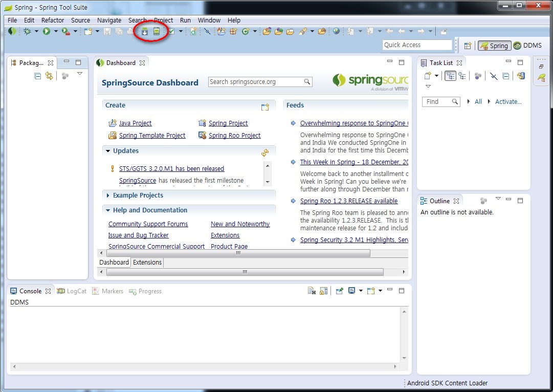Open the web browser globe icon
The width and height of the screenshot is (553, 392).
pyautogui.click(x=337, y=31)
